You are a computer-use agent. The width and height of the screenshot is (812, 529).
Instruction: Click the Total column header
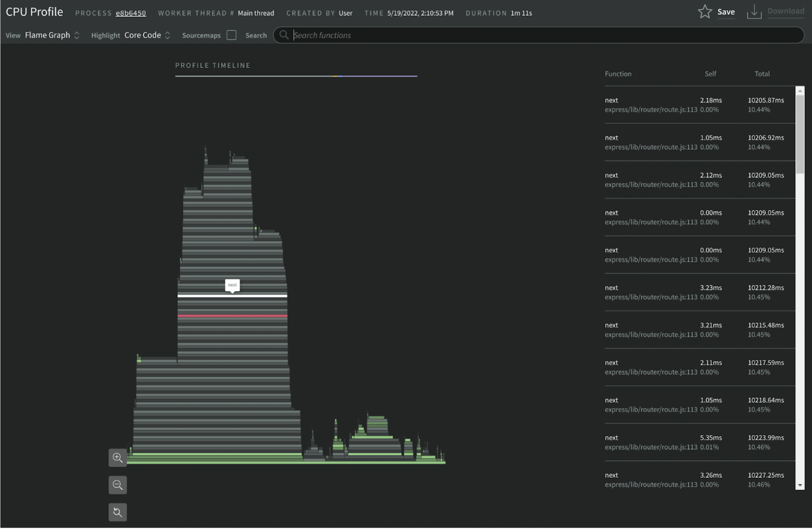point(762,74)
